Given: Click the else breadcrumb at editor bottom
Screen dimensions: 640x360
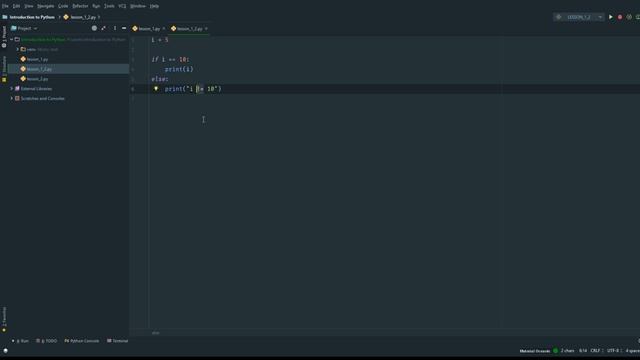Looking at the screenshot, I should click(156, 333).
